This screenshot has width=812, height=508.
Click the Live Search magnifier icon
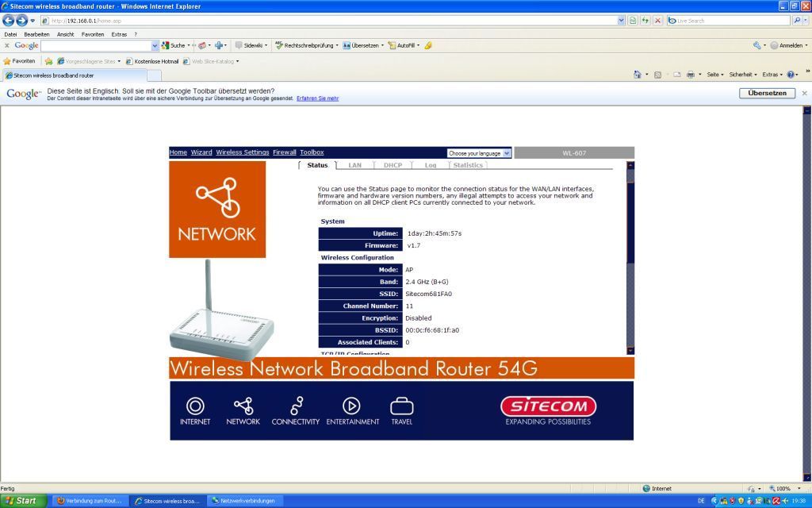(x=797, y=21)
